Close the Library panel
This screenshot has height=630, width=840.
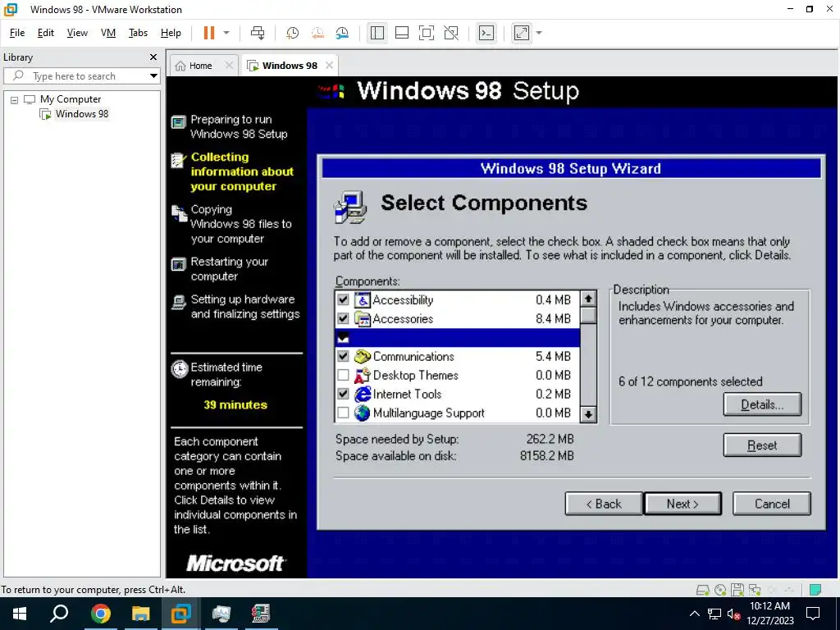click(x=153, y=57)
